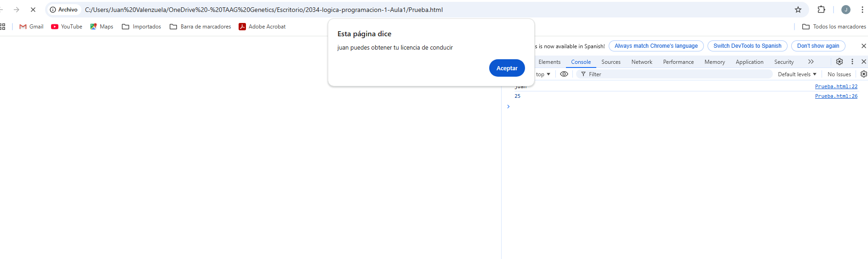Switch to the Performance tab
The image size is (868, 259).
click(678, 62)
